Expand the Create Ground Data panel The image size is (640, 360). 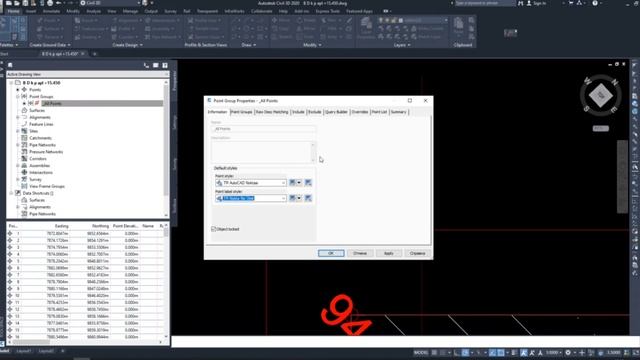point(50,45)
